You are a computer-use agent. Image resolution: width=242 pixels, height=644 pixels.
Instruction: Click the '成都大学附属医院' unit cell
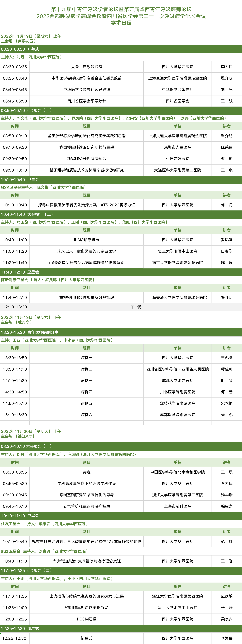click(177, 381)
